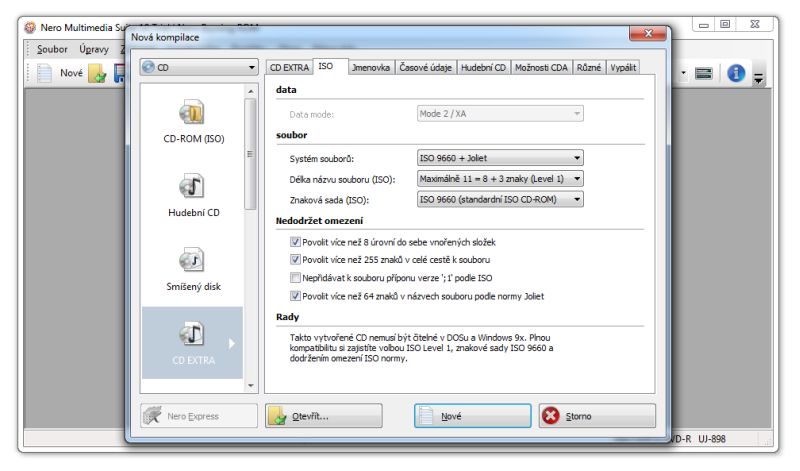Viewport: 800px width, 471px height.
Task: Click the Nové button in the dialog
Action: point(472,416)
